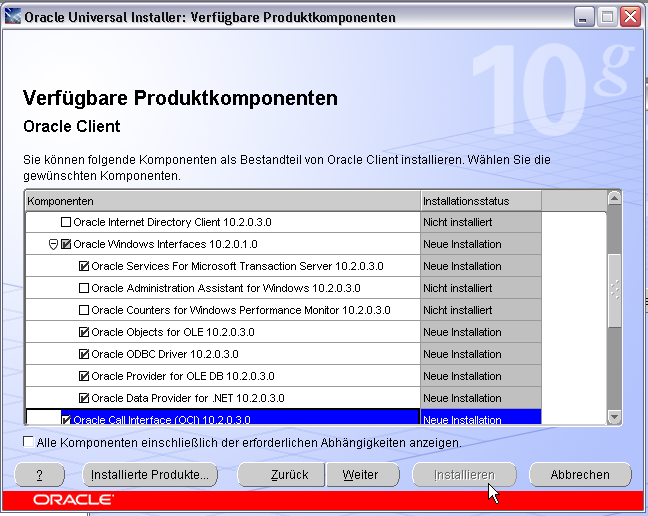Viewport: 648px width, 516px height.
Task: Select row text Oracle Objects for OLE 10.2.0.3.0
Action: pyautogui.click(x=173, y=332)
